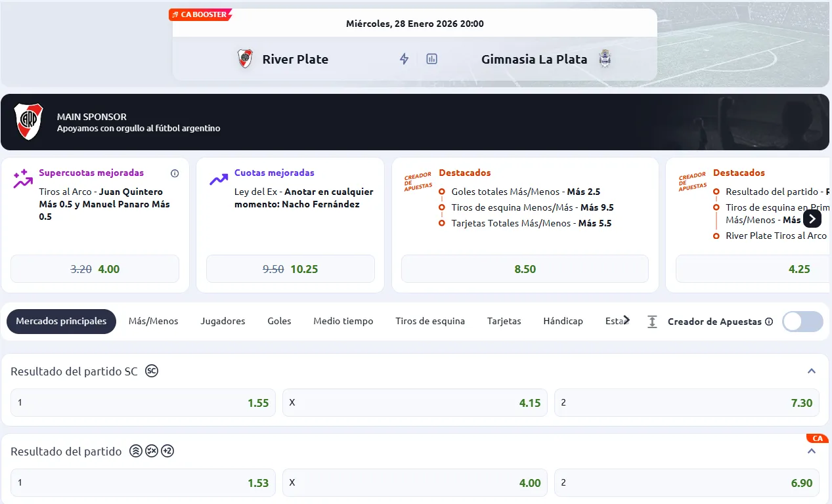
Task: Click the CA Booster badge
Action: pos(200,14)
